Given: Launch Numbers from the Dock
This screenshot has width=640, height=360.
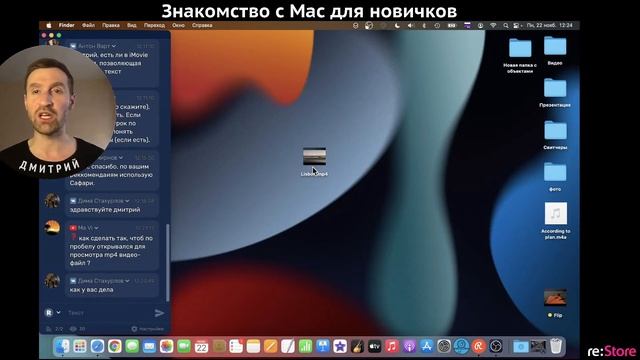Looking at the screenshot, I should point(305,347).
